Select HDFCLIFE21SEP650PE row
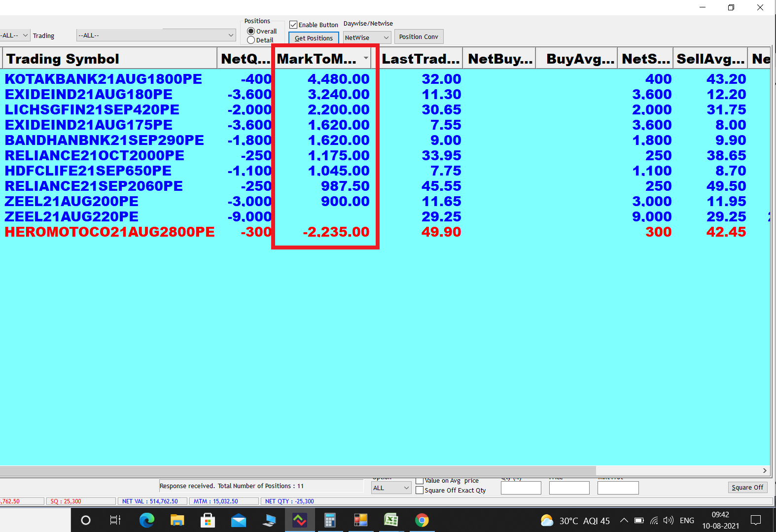Screen dimensions: 776x532 point(385,171)
